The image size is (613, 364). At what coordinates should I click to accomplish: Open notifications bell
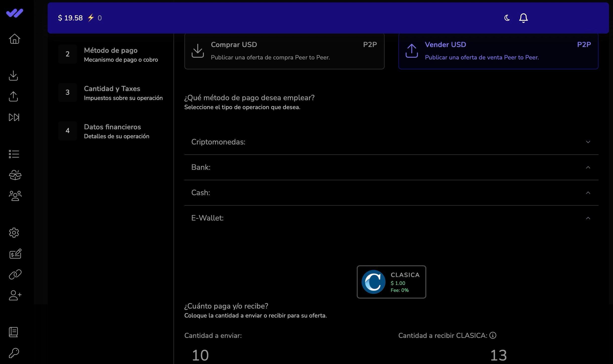pos(523,18)
